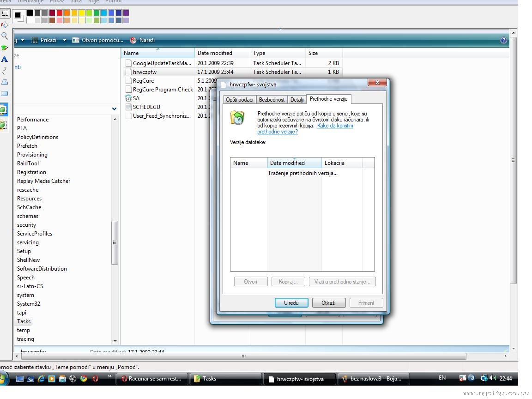Click the Otkaži button
532x399 pixels.
[328, 302]
